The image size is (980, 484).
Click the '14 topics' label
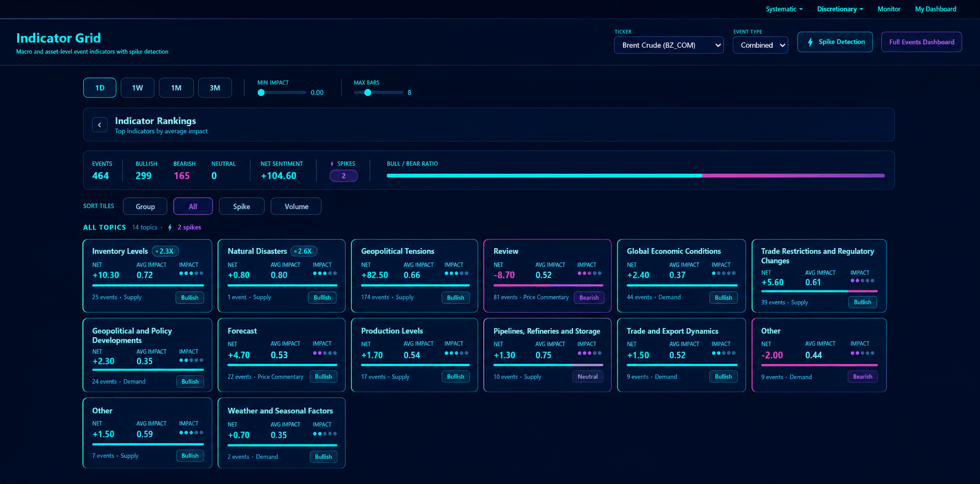coord(144,227)
